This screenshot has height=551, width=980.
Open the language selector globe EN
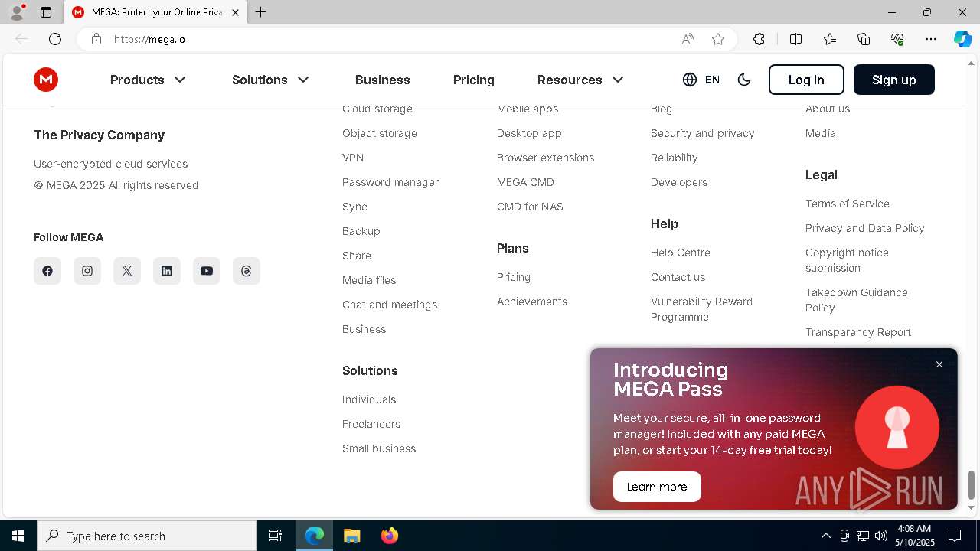(x=701, y=80)
